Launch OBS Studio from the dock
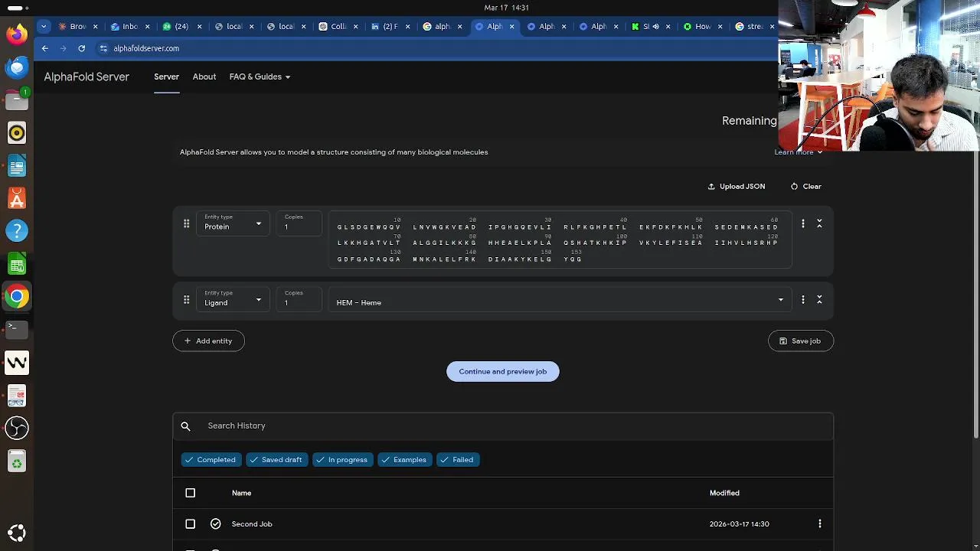The height and width of the screenshot is (551, 980). 17,428
